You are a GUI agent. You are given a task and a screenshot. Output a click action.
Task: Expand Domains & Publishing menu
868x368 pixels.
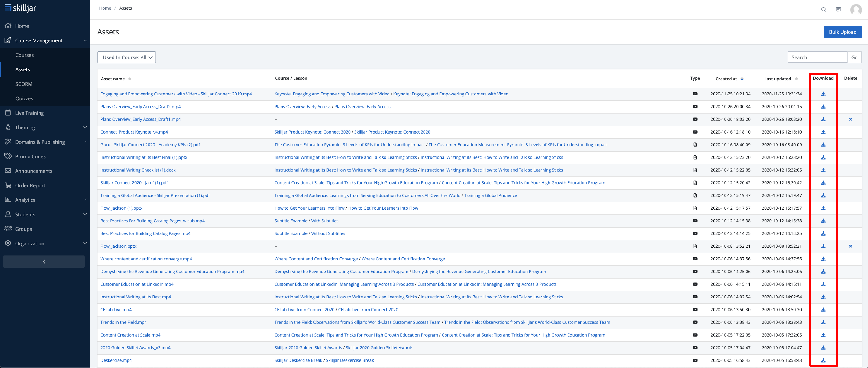tap(85, 142)
